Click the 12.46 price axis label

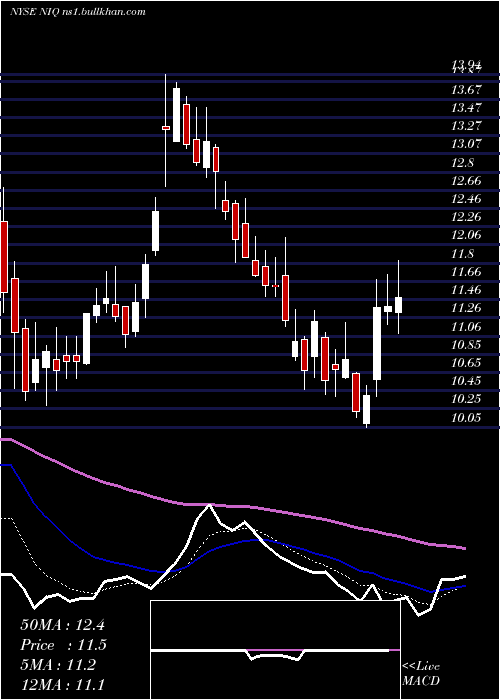click(467, 199)
